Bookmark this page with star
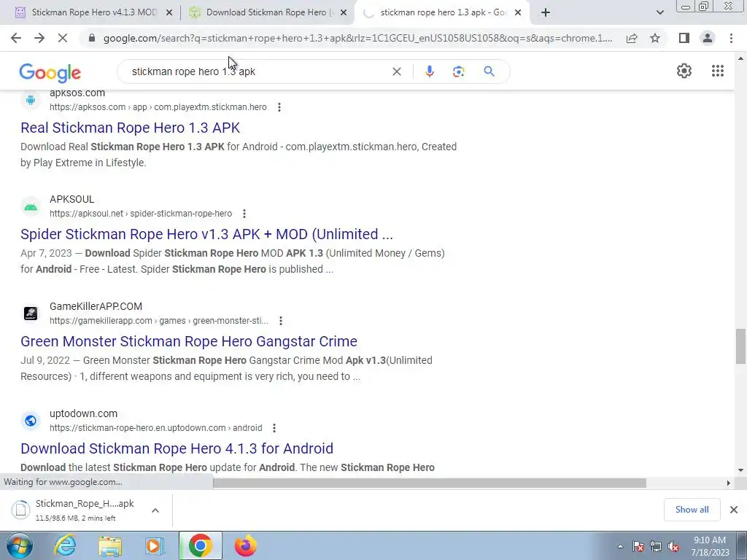 655,38
